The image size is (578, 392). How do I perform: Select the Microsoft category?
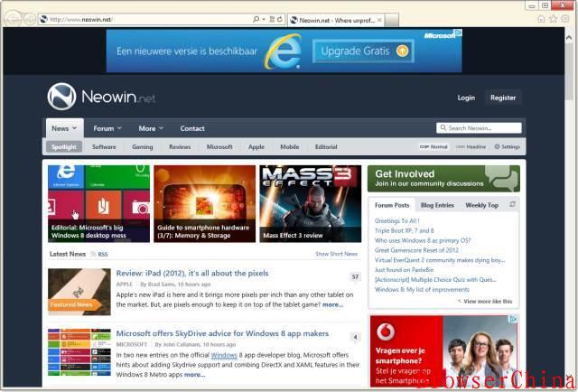[x=219, y=146]
